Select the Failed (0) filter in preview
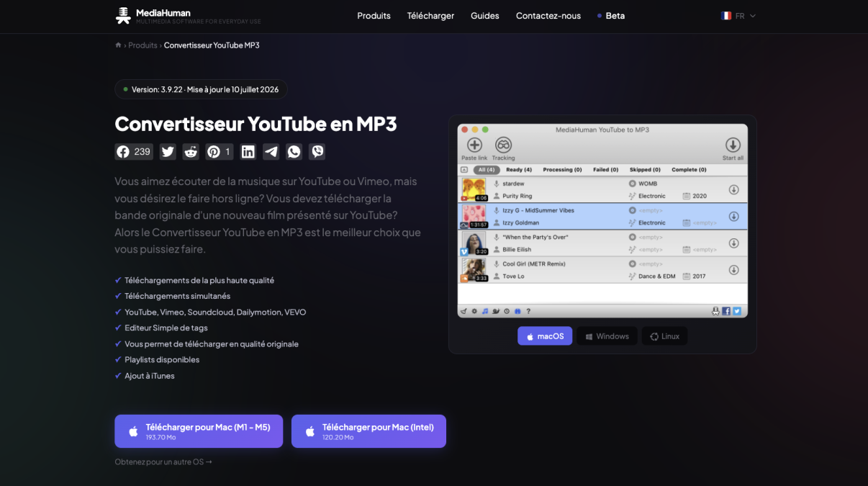The height and width of the screenshot is (486, 868). [605, 170]
